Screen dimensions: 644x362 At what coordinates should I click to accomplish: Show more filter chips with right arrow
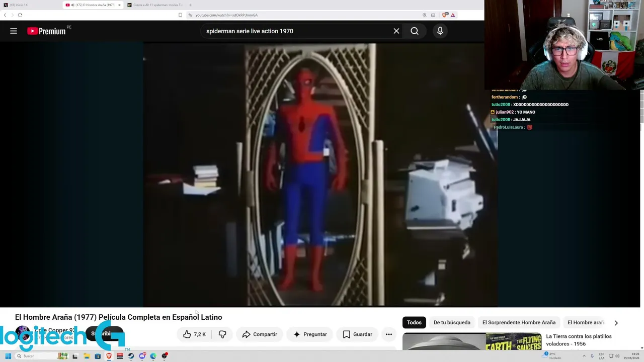616,323
